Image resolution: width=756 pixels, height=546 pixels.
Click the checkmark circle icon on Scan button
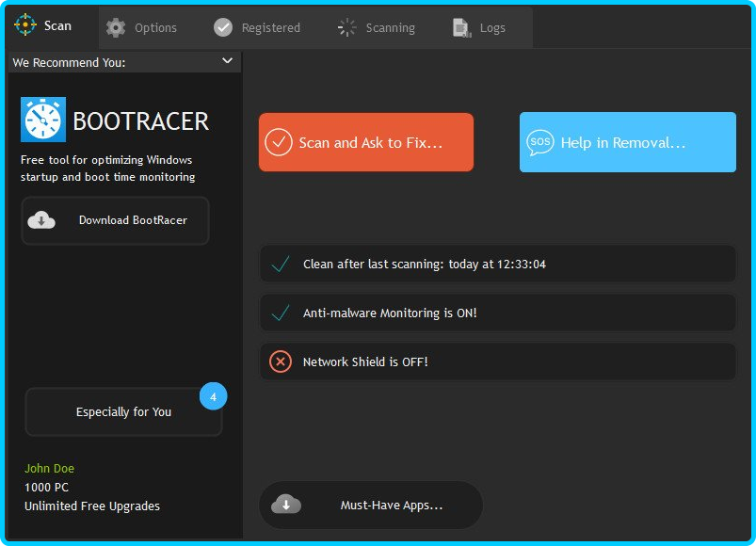pos(279,143)
